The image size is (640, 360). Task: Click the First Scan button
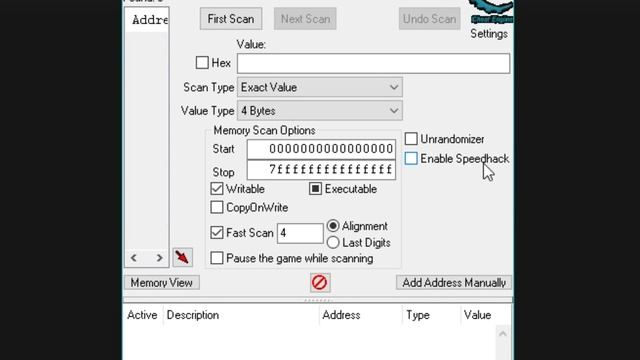tap(231, 19)
